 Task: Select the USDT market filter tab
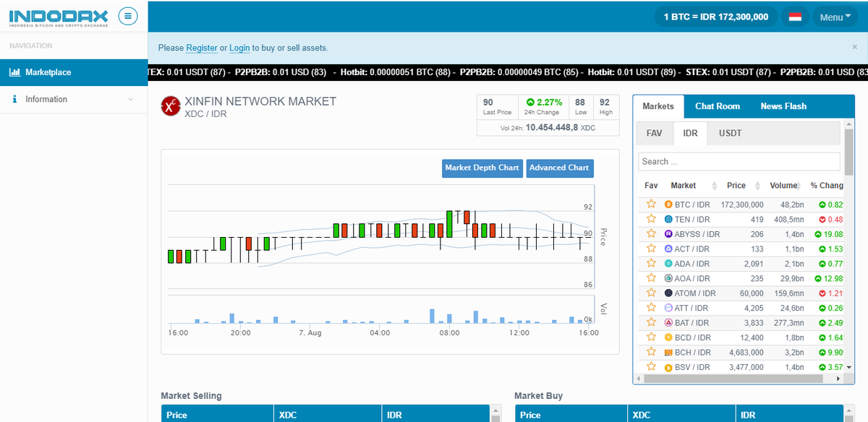click(730, 134)
